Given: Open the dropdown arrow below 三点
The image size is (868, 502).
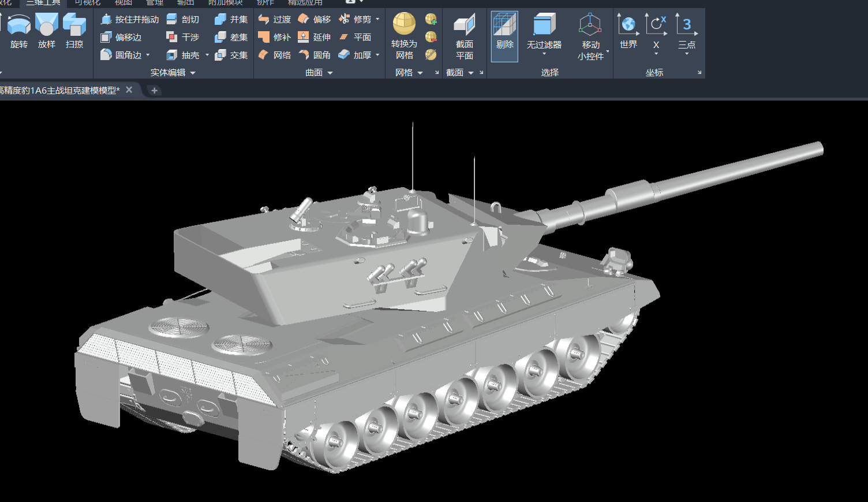Looking at the screenshot, I should tap(687, 54).
